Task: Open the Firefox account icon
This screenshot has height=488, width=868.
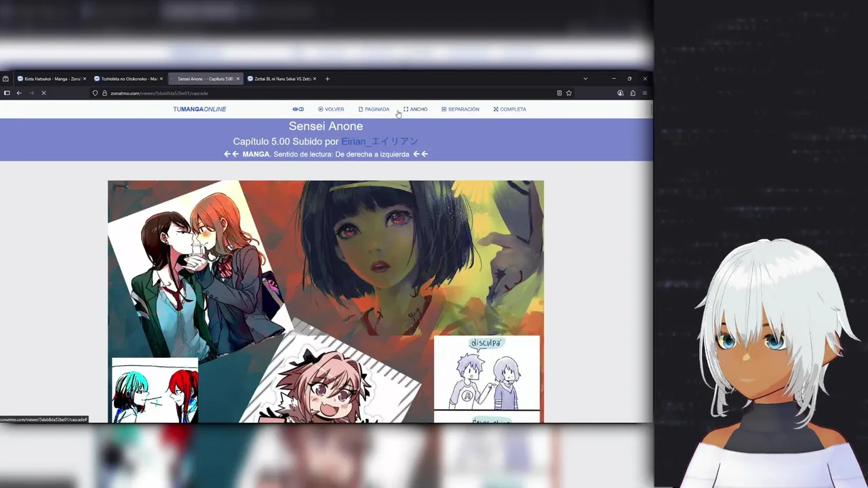Action: pyautogui.click(x=620, y=93)
